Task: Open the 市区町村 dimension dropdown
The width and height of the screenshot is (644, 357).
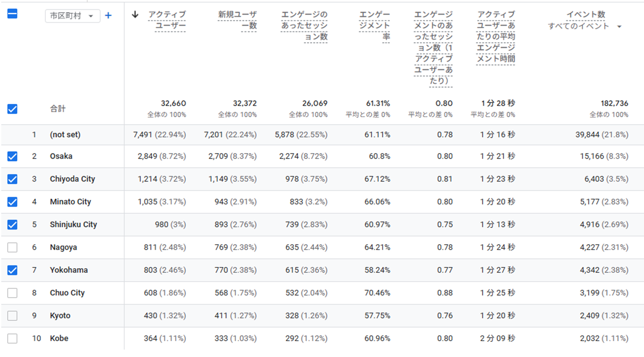Action: pos(72,16)
